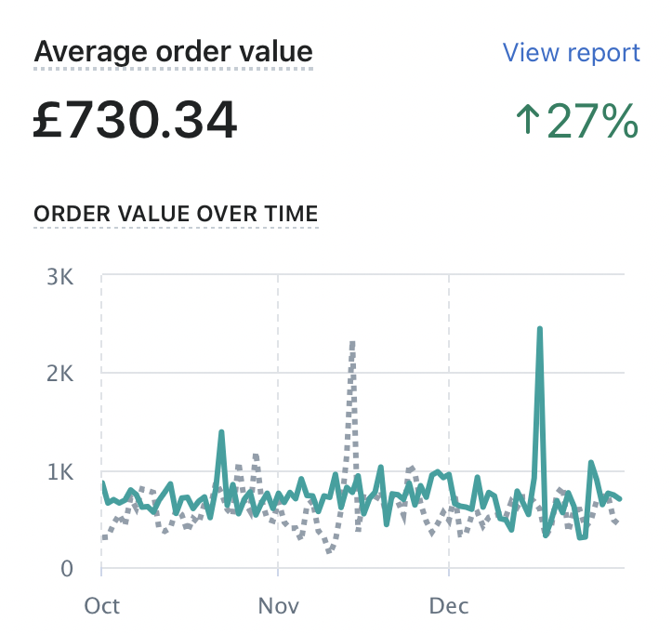672x634 pixels.
Task: Click the 0 y-axis label
Action: click(69, 568)
